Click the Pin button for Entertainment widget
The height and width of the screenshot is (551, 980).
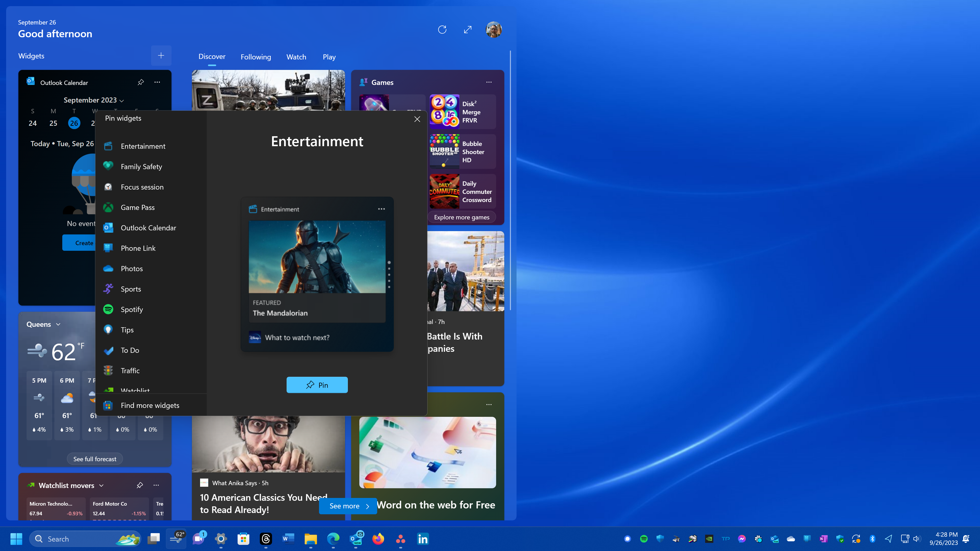tap(317, 385)
